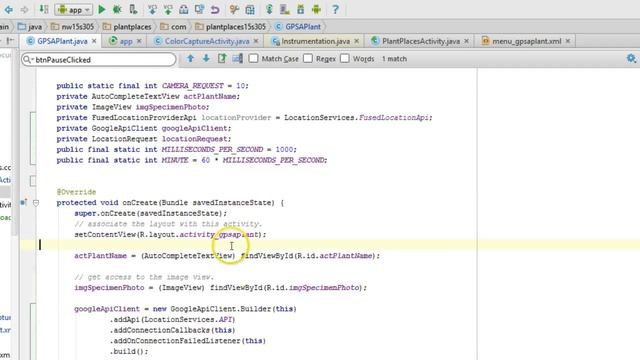Viewport: 640px width, 360px height.
Task: Click the Make Project icon
Action: (x=43, y=9)
